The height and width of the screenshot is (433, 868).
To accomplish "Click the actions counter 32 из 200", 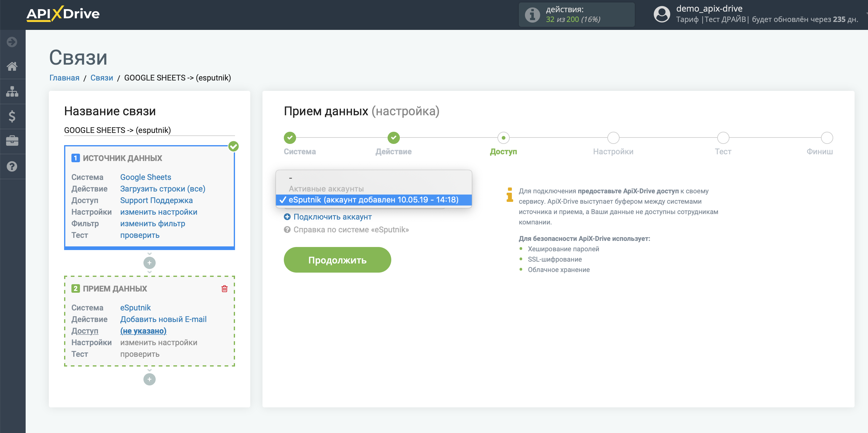I will (x=573, y=20).
